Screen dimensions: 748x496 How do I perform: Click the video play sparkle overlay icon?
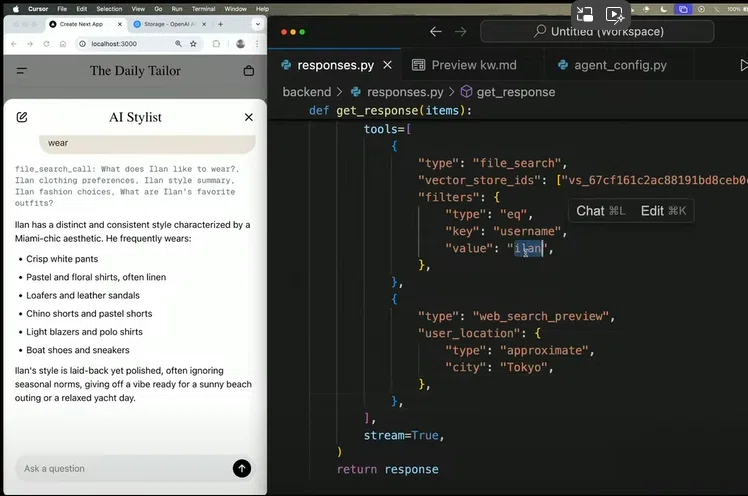pyautogui.click(x=615, y=15)
